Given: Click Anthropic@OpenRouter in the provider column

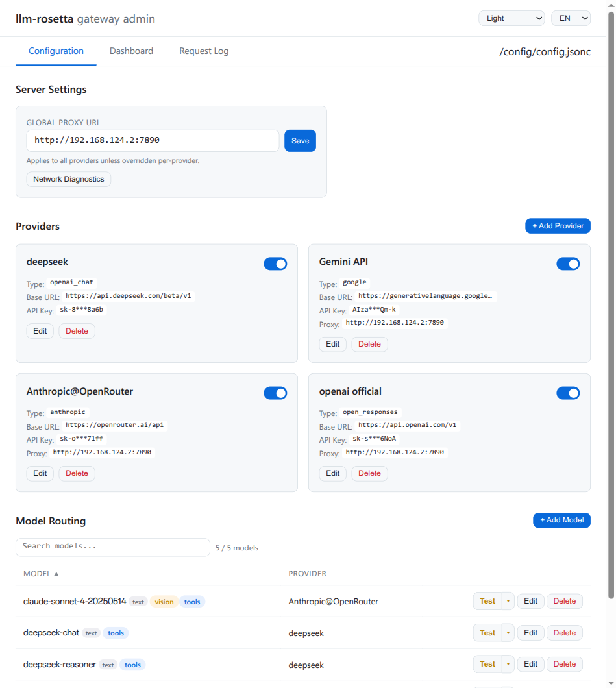Looking at the screenshot, I should 333,602.
